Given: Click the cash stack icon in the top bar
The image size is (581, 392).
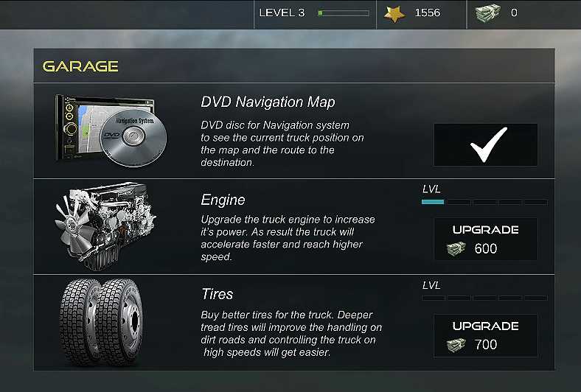Looking at the screenshot, I should [488, 13].
